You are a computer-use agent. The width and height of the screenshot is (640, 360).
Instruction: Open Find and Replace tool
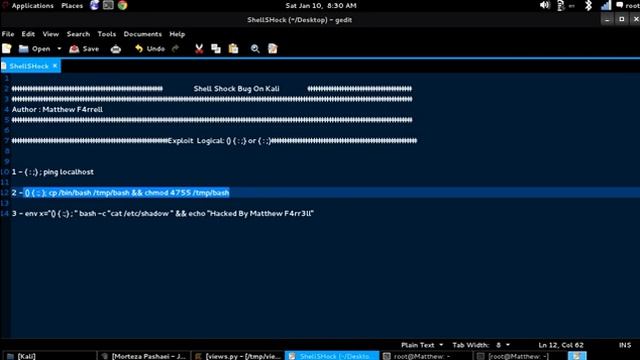coord(273,49)
